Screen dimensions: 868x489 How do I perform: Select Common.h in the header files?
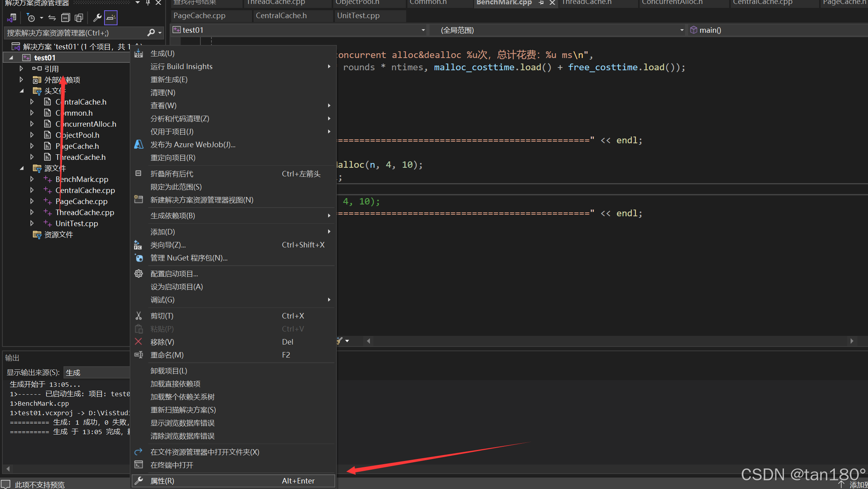74,113
